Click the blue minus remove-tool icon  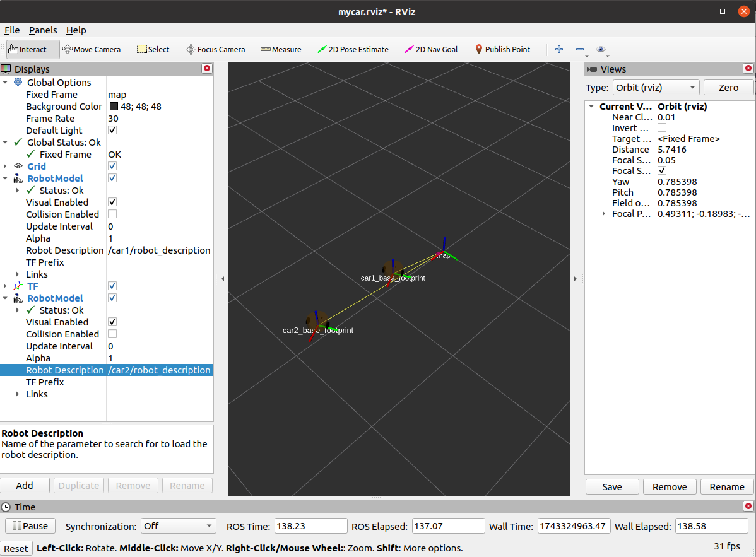tap(580, 49)
